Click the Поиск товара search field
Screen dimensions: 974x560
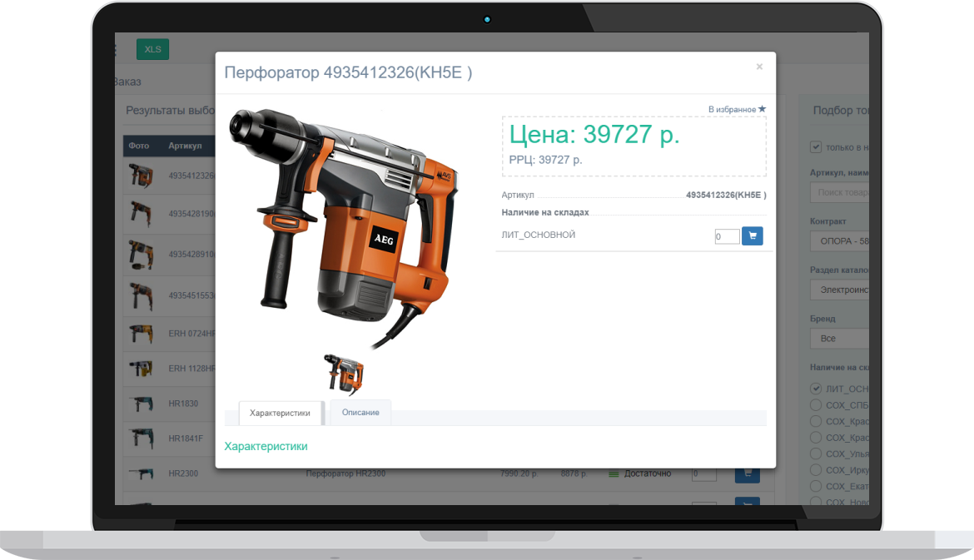(x=839, y=192)
